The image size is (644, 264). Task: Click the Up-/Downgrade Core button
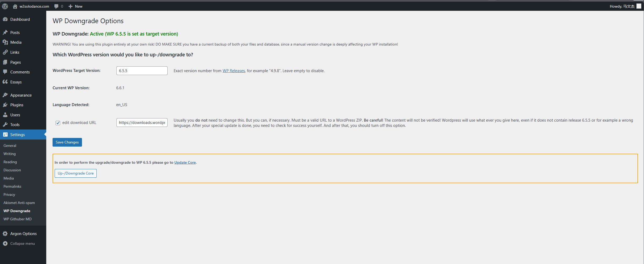click(76, 173)
